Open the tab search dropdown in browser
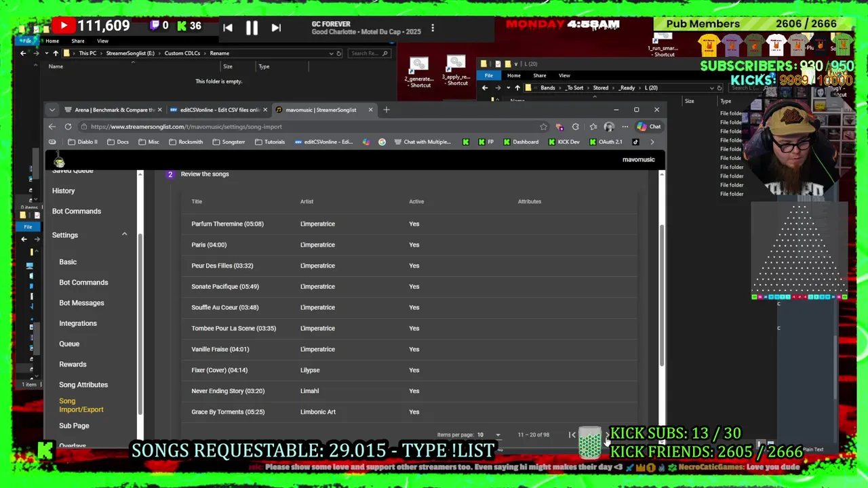This screenshot has width=868, height=488. tap(52, 110)
